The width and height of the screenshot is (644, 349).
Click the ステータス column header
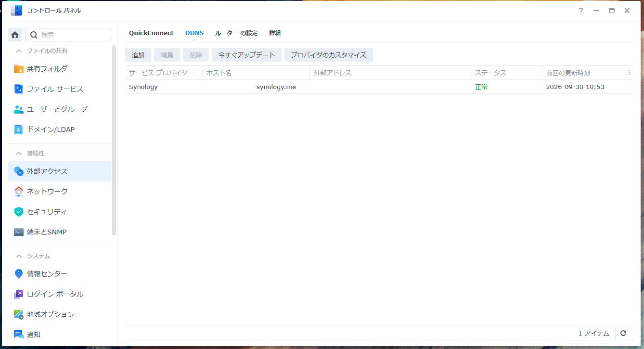(x=507, y=73)
